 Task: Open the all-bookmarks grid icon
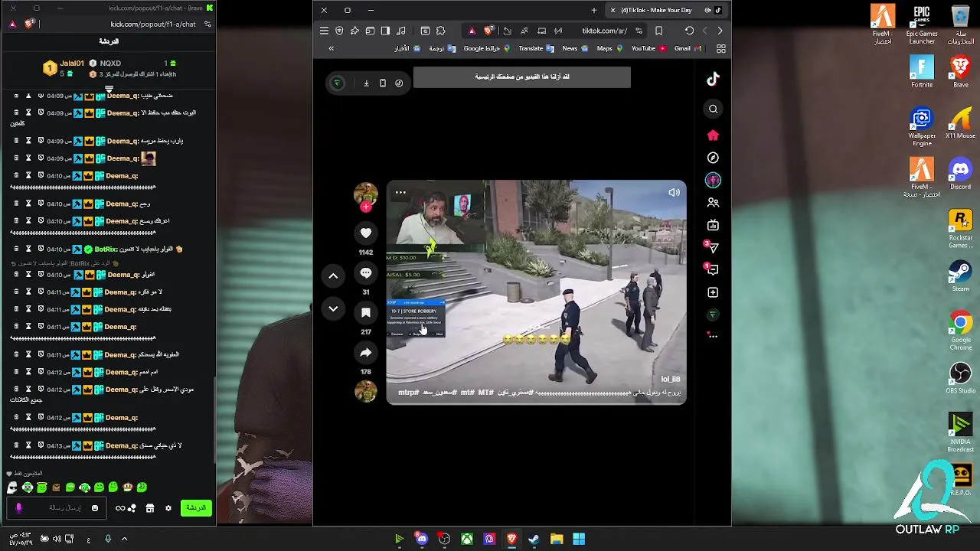point(720,48)
